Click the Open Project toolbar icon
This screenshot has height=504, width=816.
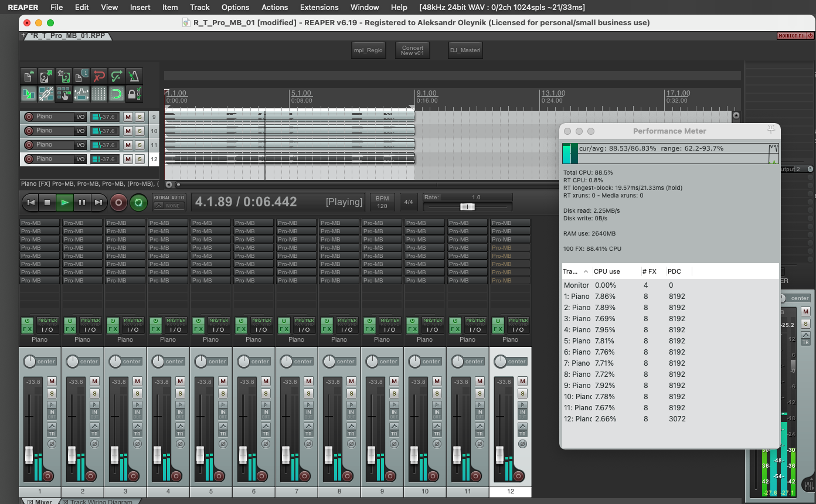(46, 76)
